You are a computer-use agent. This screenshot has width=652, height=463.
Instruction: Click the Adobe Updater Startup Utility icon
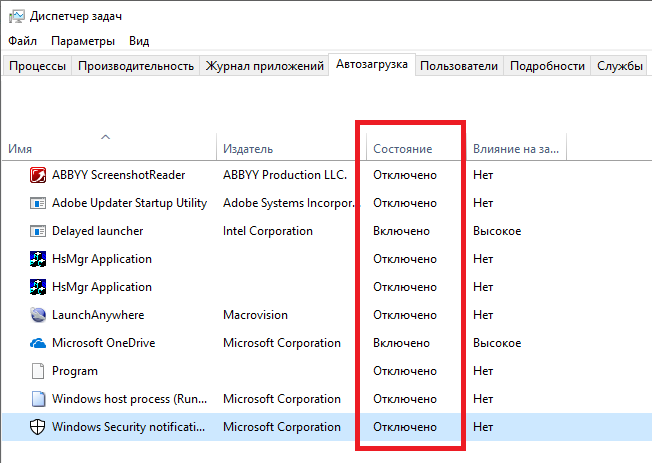click(38, 203)
